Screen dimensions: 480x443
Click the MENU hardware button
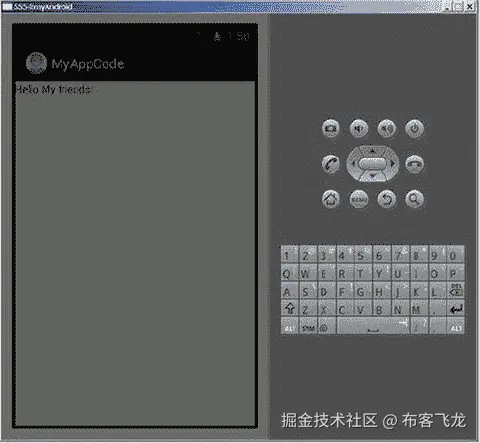(359, 199)
